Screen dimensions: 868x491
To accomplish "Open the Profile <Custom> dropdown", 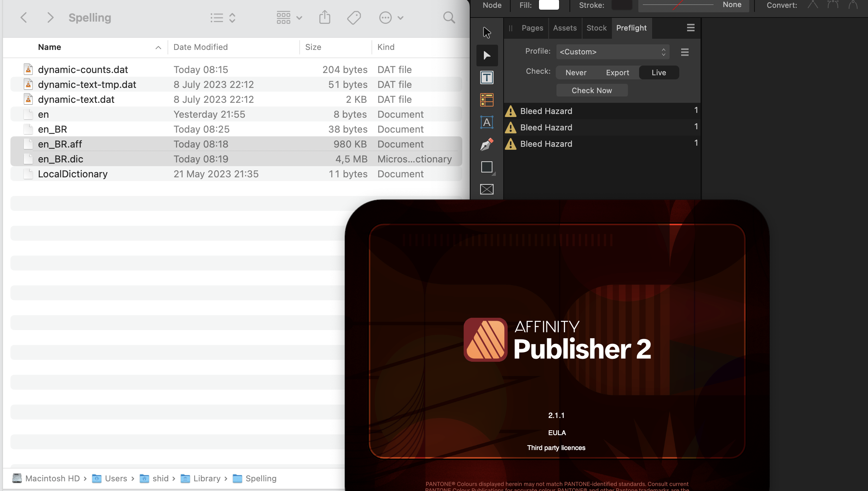I will [x=613, y=52].
